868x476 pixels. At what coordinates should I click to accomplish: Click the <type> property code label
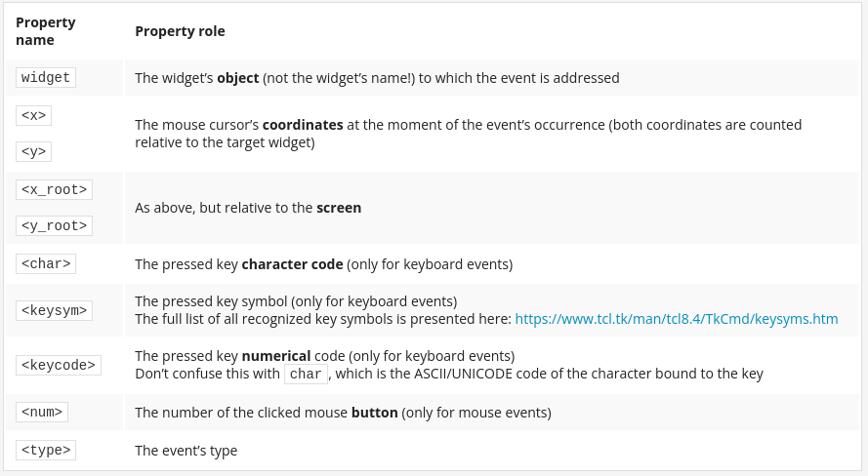[x=45, y=450]
